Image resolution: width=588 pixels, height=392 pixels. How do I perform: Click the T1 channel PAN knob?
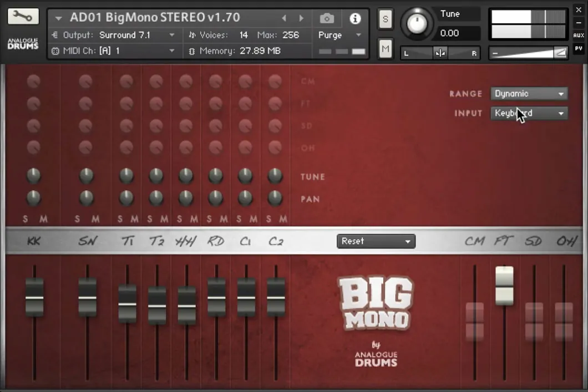[x=126, y=197]
